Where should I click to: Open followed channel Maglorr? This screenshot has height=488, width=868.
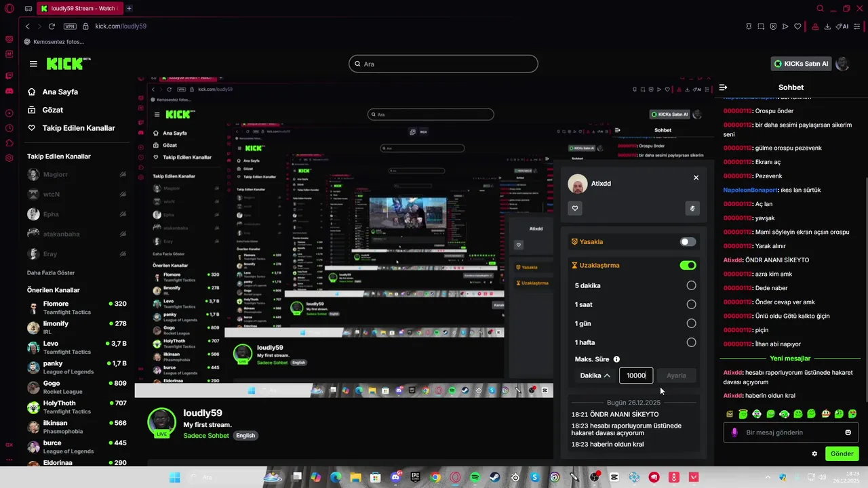78,175
